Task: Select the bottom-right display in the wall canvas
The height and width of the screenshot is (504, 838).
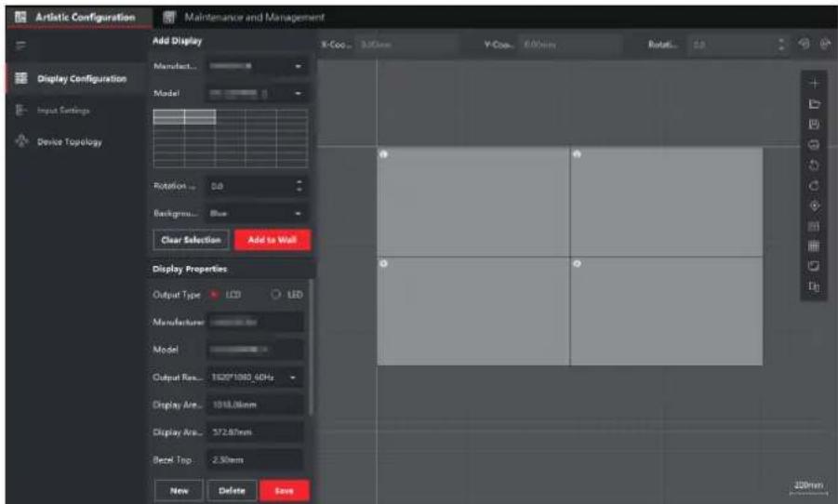Action: [667, 312]
